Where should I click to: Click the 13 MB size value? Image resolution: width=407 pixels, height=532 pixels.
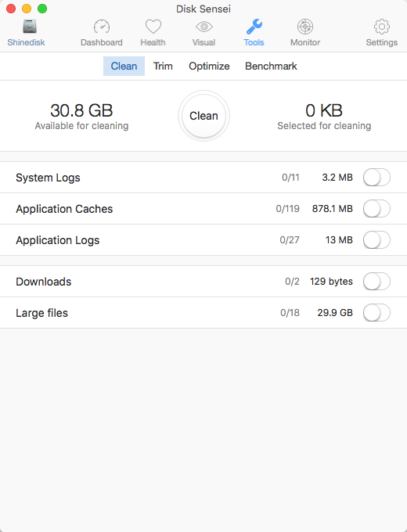click(x=339, y=240)
